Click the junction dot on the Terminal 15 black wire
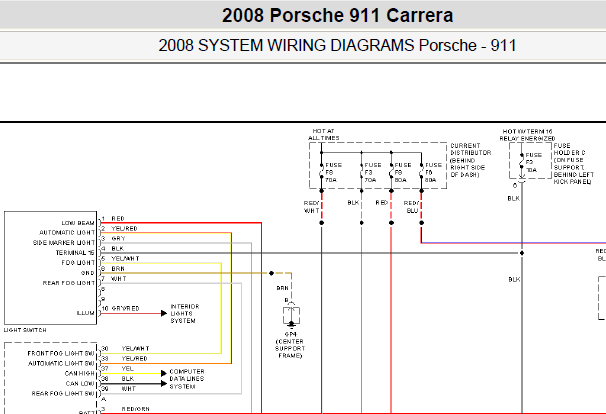Image resolution: width=606 pixels, height=414 pixels. click(522, 253)
